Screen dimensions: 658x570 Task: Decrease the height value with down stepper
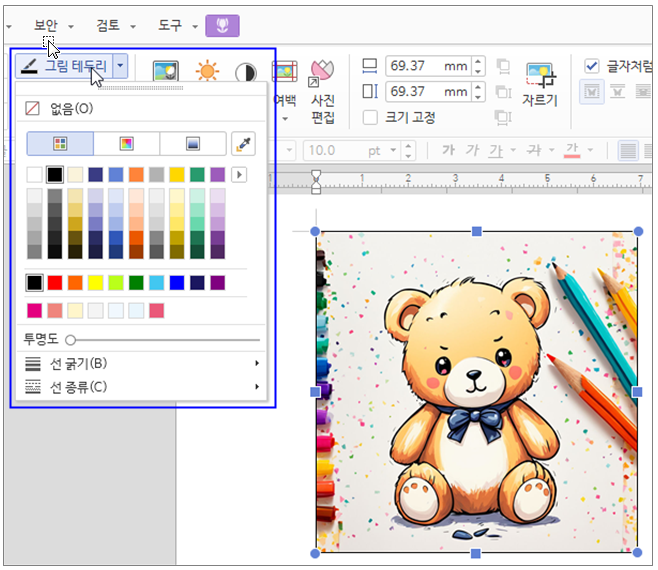coord(478,97)
